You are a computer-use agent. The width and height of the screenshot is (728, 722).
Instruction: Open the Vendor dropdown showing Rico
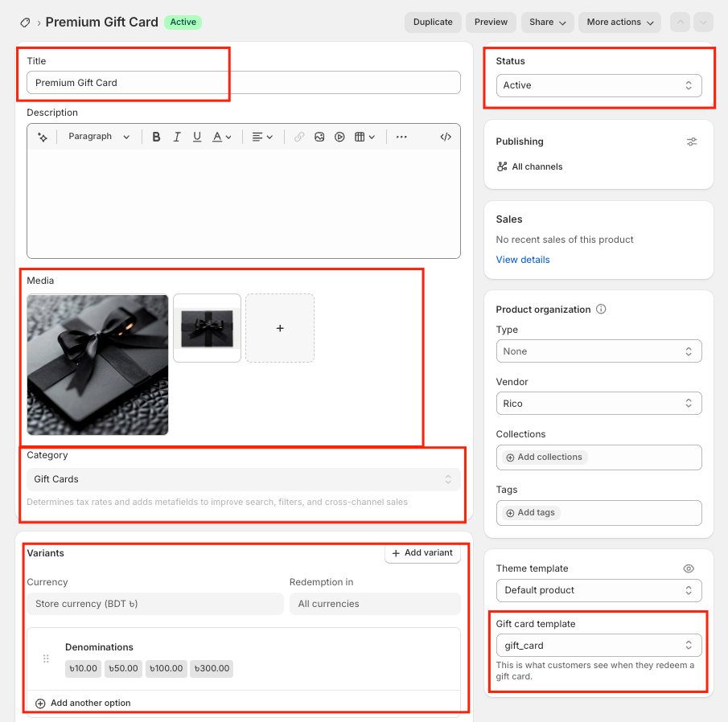pyautogui.click(x=599, y=404)
